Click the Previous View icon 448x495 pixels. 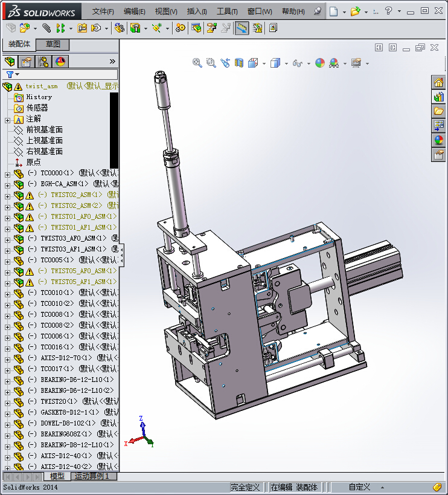225,63
